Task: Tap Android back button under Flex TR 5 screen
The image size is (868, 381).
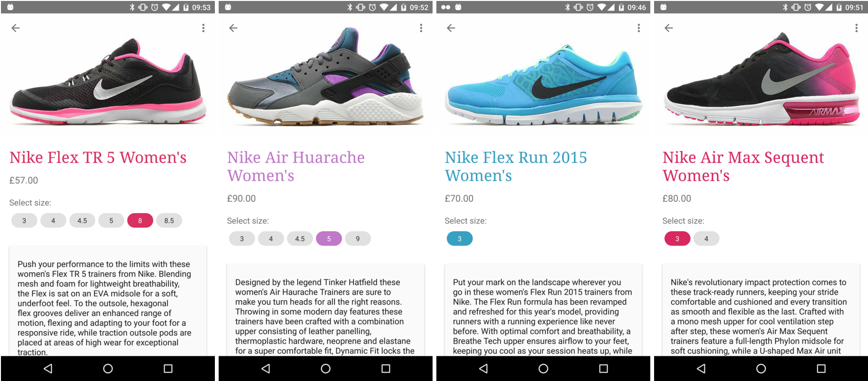Action: coord(48,369)
